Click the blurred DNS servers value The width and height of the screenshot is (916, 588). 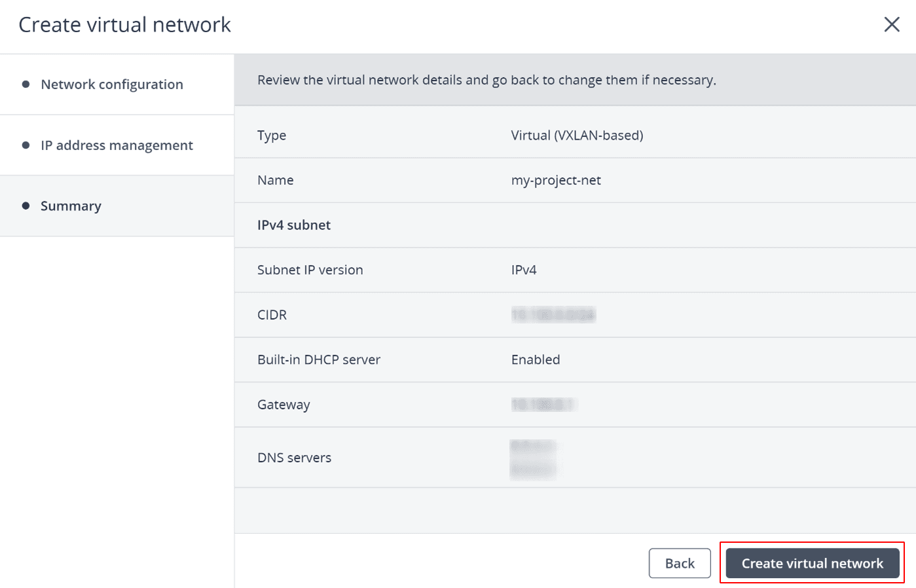(533, 458)
